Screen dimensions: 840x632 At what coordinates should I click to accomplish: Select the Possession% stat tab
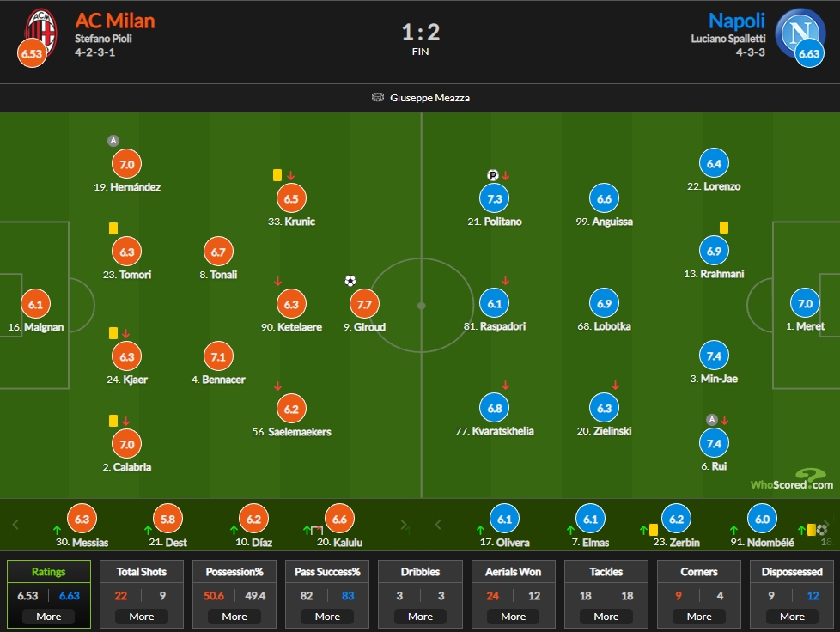[x=234, y=572]
